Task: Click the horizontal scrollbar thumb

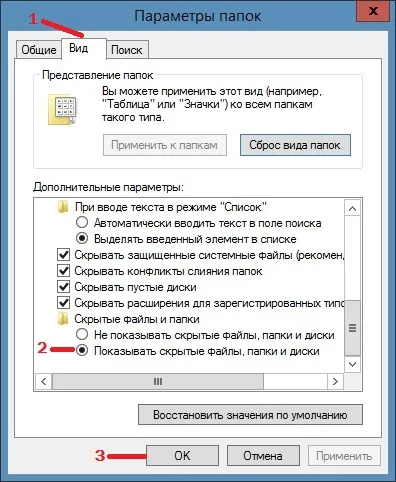Action: [x=158, y=381]
